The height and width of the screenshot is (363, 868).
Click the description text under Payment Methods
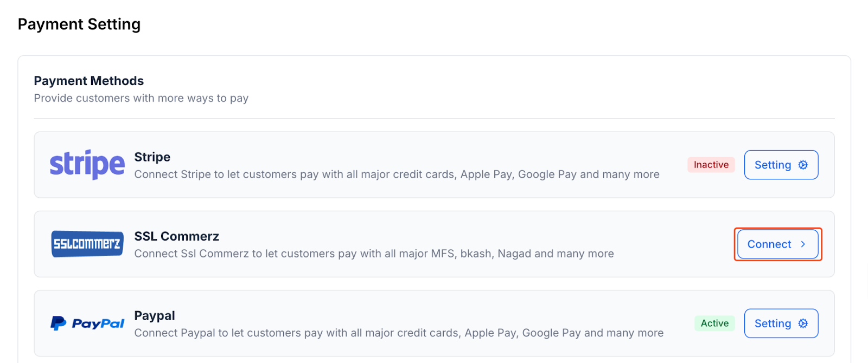[x=141, y=98]
